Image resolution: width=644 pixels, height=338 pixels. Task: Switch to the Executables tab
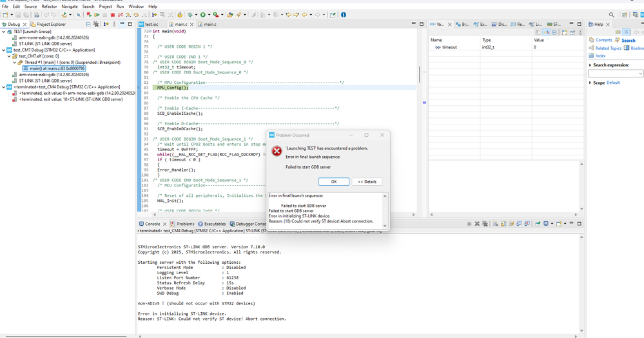(x=212, y=224)
